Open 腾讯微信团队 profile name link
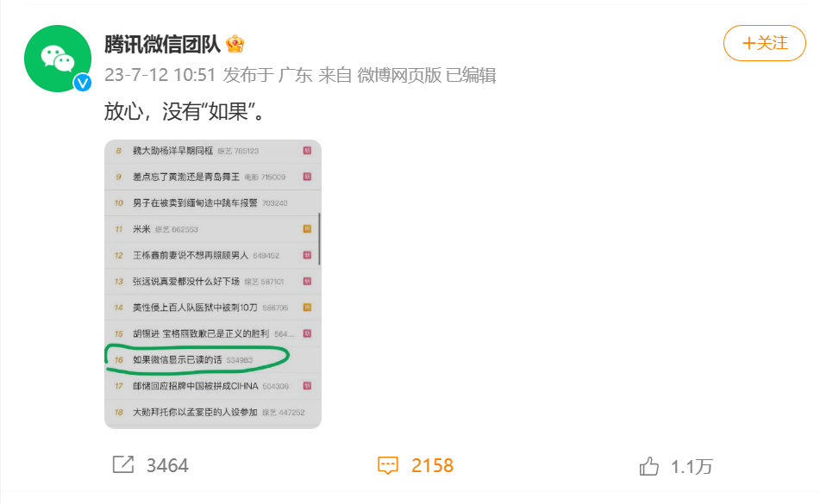Image resolution: width=820 pixels, height=504 pixels. [163, 45]
